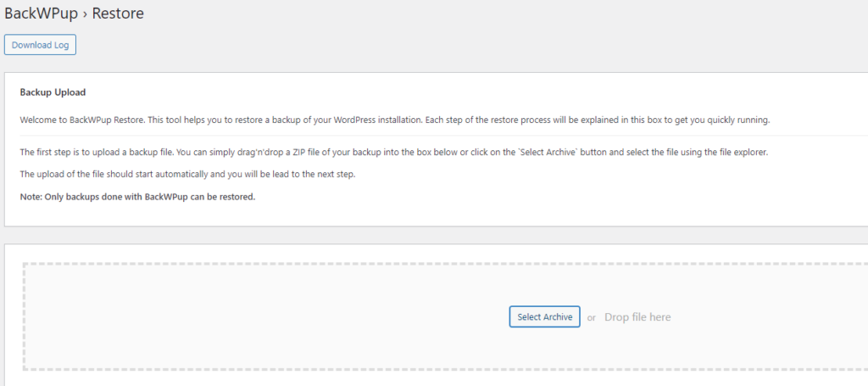The height and width of the screenshot is (386, 868).
Task: Click the "Drop file here" text
Action: point(637,317)
